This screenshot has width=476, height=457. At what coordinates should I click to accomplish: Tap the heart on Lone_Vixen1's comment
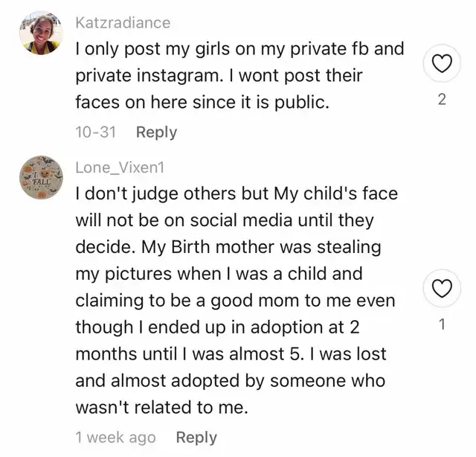point(442,289)
